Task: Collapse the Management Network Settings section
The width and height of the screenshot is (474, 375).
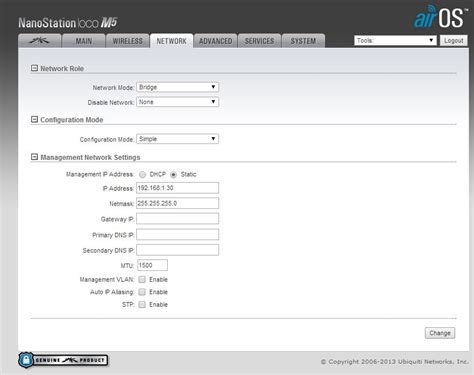Action: pos(34,157)
